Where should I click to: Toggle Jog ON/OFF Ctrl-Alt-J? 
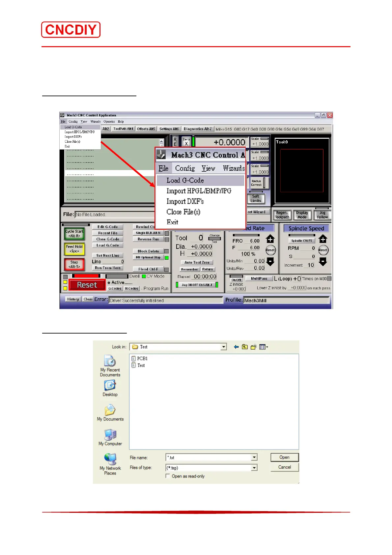[197, 285]
